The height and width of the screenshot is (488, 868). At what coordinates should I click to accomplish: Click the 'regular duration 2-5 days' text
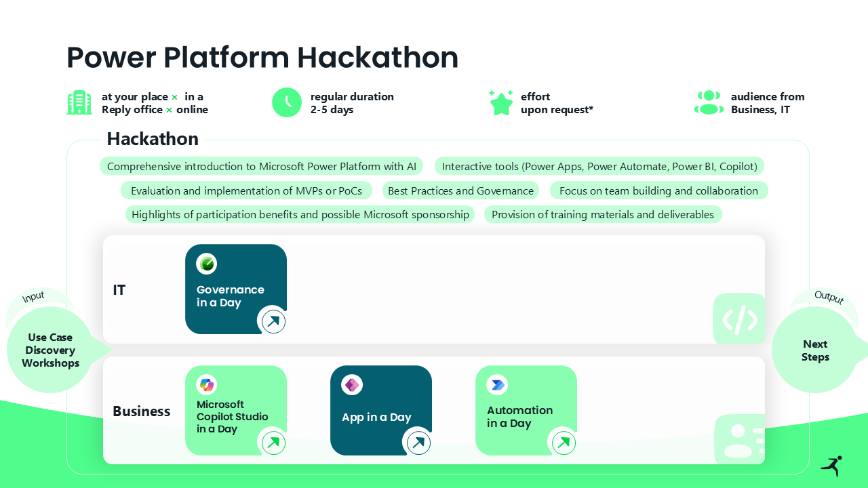(x=352, y=103)
